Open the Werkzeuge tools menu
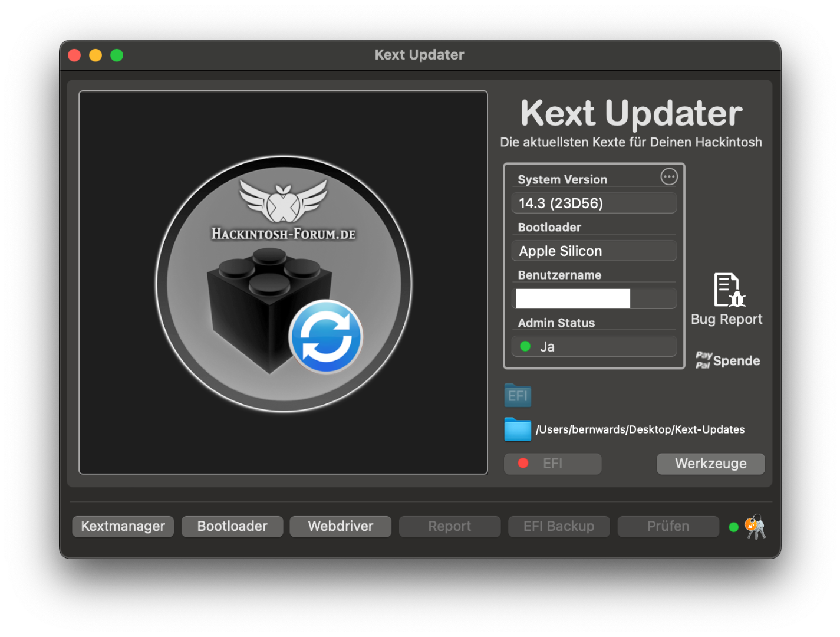This screenshot has width=840, height=637. [x=711, y=464]
